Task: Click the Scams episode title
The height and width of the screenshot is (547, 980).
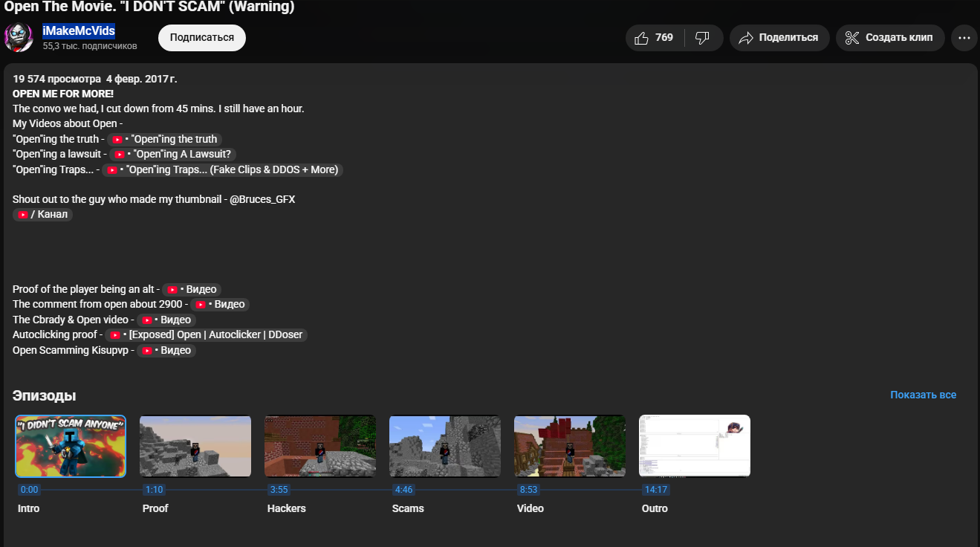Action: pos(408,509)
